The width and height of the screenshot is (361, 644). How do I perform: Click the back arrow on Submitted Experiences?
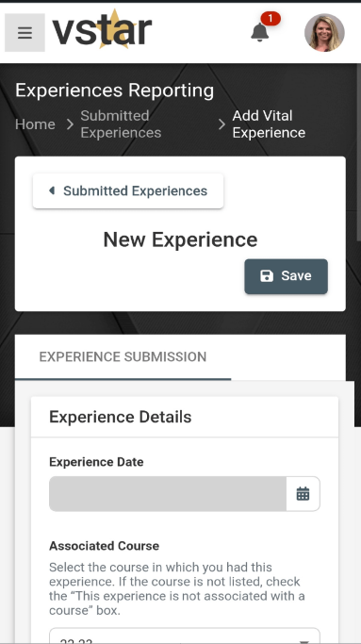coord(52,190)
